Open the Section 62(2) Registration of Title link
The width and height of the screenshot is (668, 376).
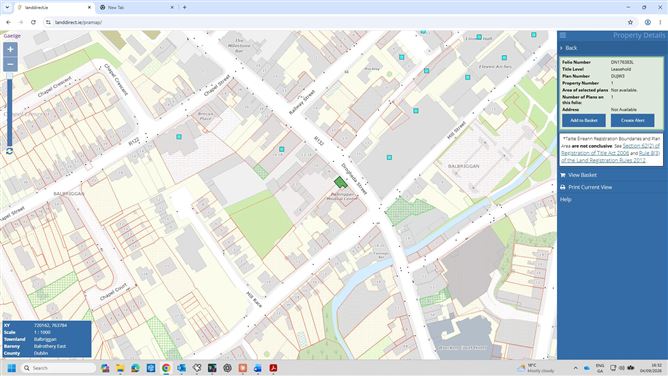pyautogui.click(x=610, y=149)
